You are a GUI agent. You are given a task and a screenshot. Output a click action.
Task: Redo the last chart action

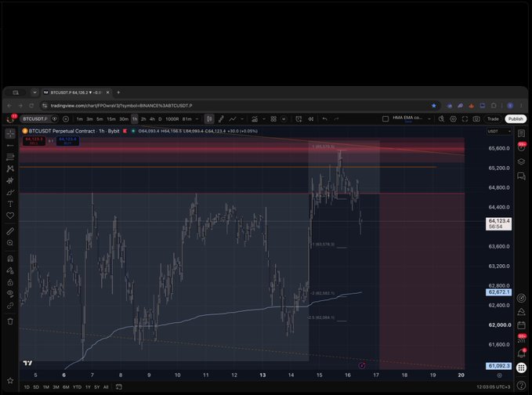click(x=336, y=119)
